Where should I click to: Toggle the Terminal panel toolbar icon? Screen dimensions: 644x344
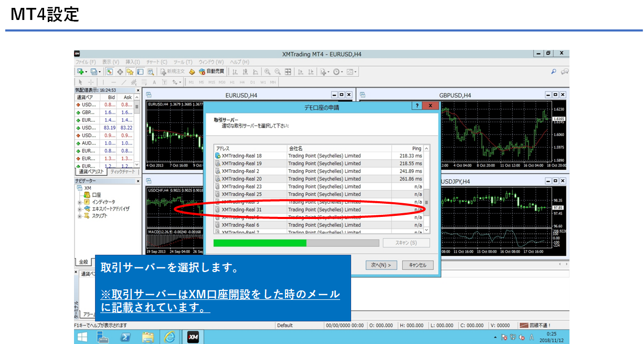click(x=140, y=71)
